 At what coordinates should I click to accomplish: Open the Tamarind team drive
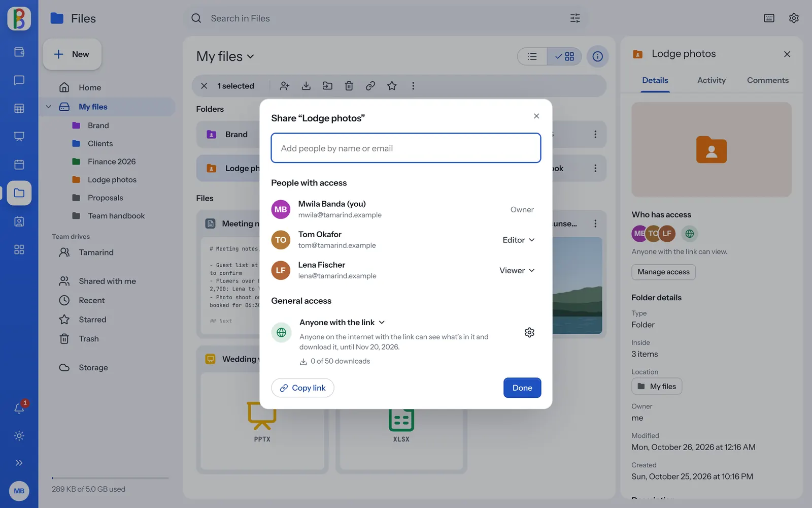click(96, 252)
